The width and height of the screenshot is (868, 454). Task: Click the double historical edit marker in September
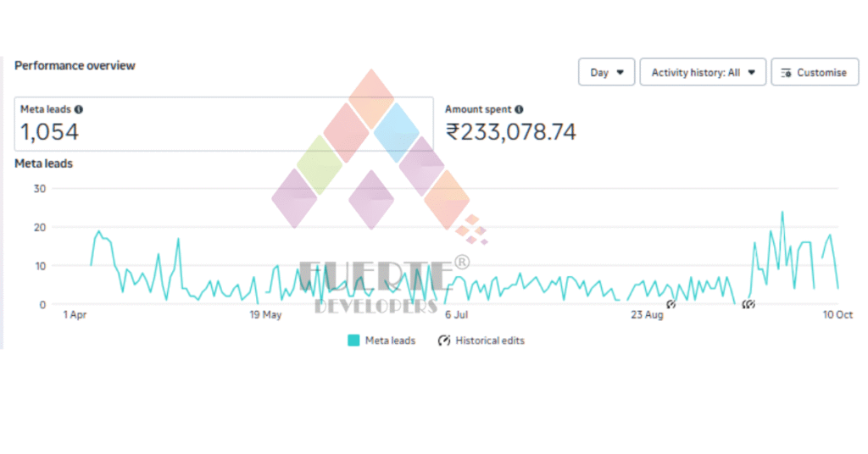[748, 304]
